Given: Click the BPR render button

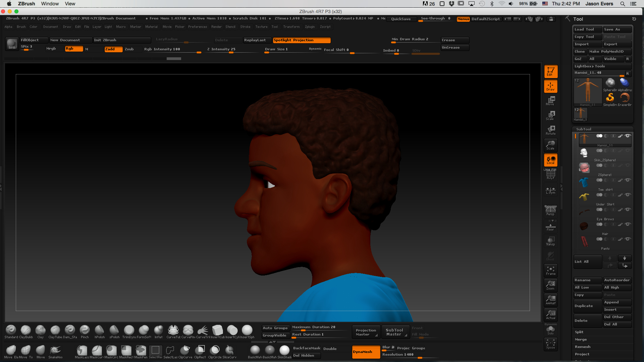Looking at the screenshot, I should point(12,44).
